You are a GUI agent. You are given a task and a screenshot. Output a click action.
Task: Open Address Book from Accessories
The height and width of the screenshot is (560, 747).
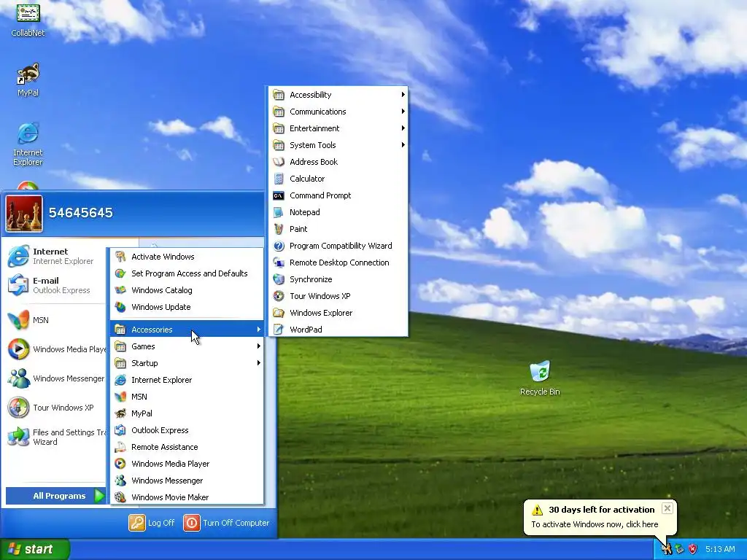click(338, 162)
